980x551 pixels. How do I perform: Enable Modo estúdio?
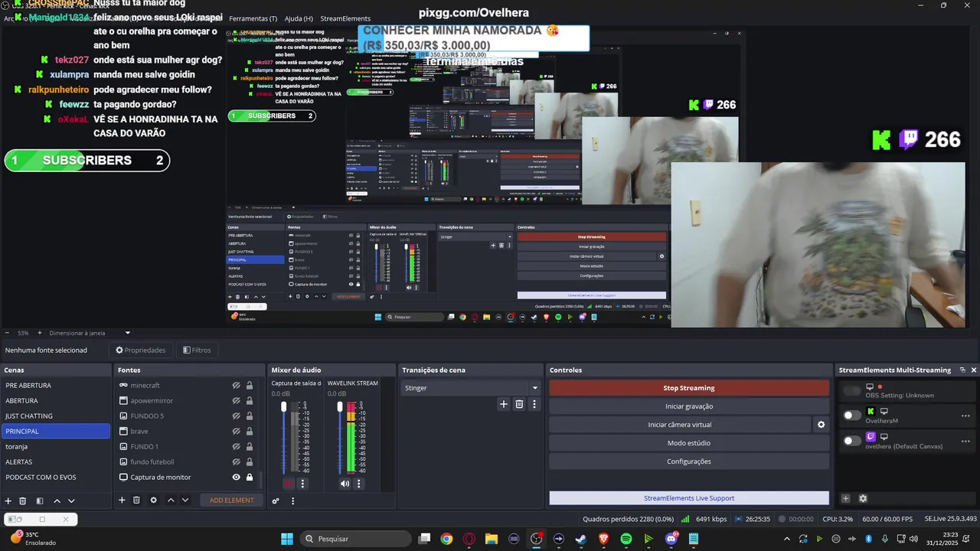coord(688,443)
